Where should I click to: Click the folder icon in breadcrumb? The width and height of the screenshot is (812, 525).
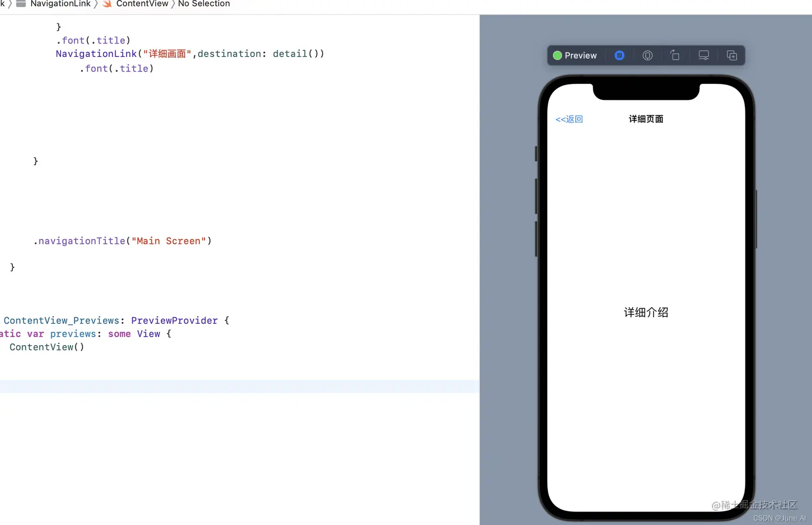click(x=21, y=4)
